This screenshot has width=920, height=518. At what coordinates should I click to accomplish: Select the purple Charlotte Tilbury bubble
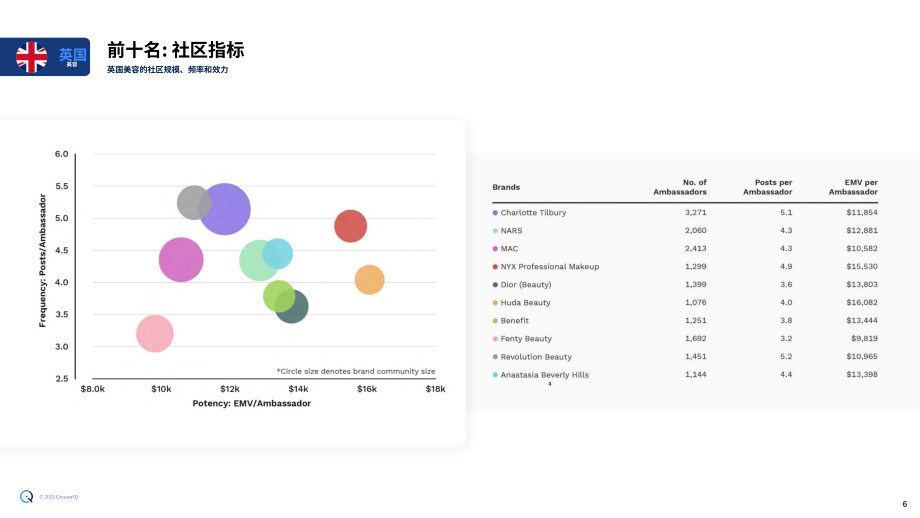[x=225, y=209]
